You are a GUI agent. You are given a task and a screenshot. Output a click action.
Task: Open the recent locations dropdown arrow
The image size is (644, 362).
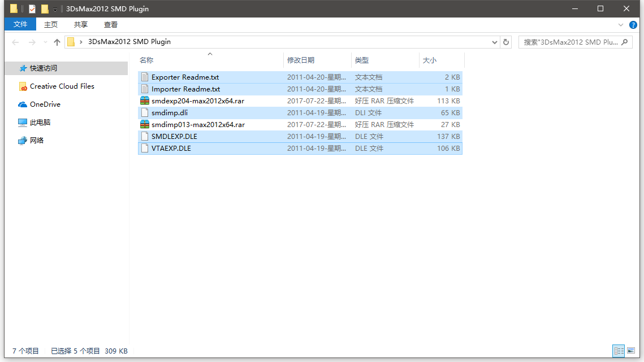(x=46, y=42)
